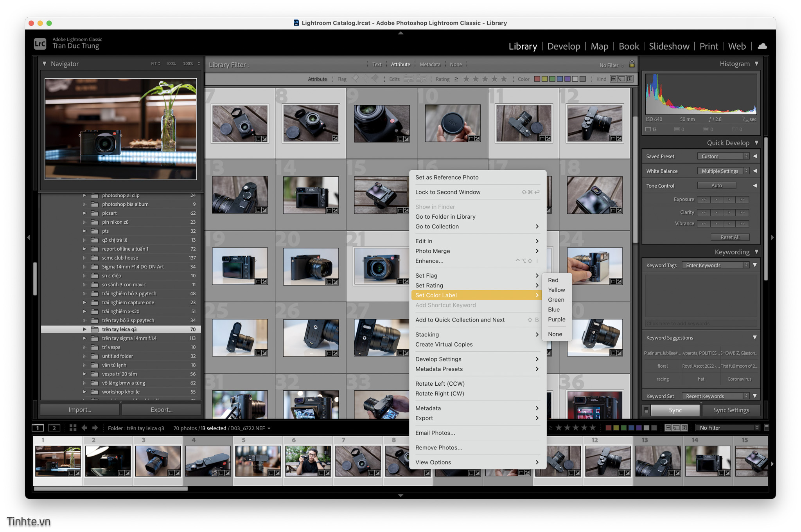Switch to the Develop module
801x532 pixels.
[564, 46]
